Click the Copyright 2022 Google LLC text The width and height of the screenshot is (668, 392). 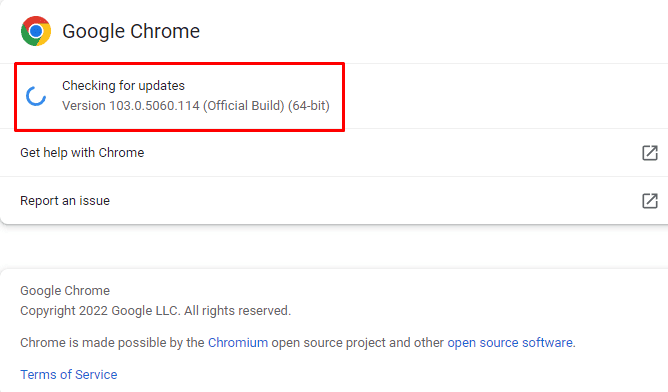click(100, 311)
